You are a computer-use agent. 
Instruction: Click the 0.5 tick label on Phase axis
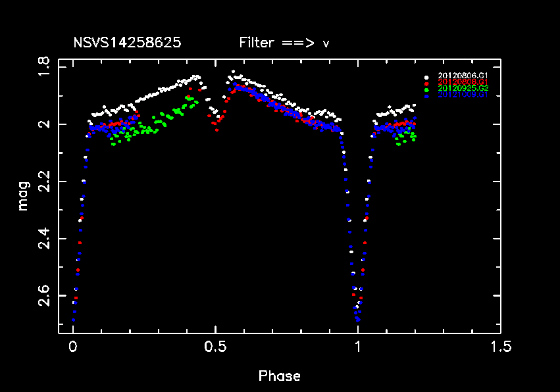tap(215, 347)
